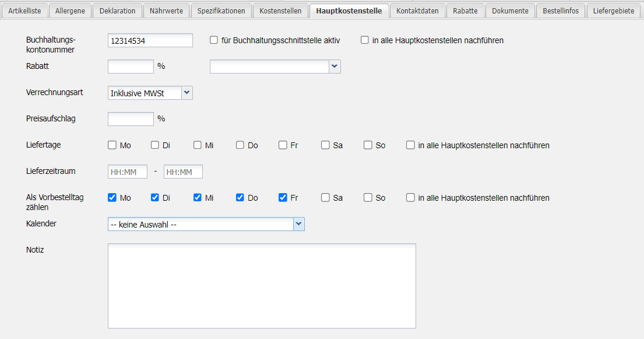Focus the Rabatt percentage field
Viewport: 644px width, 339px height.
point(131,67)
